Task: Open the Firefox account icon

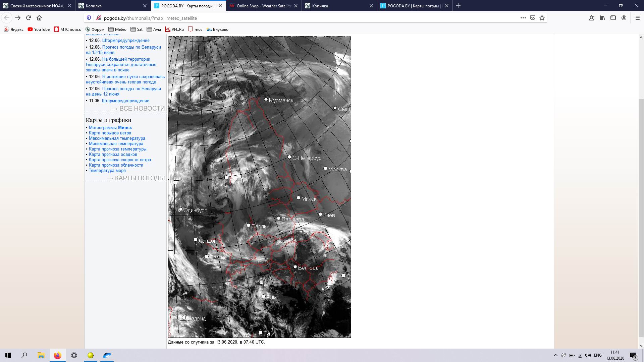Action: click(x=624, y=18)
